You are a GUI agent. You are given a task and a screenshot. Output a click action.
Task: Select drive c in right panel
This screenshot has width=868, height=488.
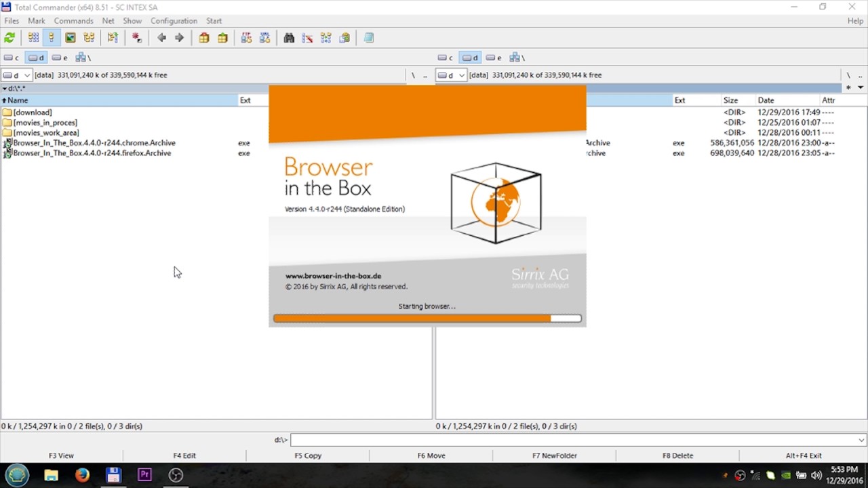446,58
